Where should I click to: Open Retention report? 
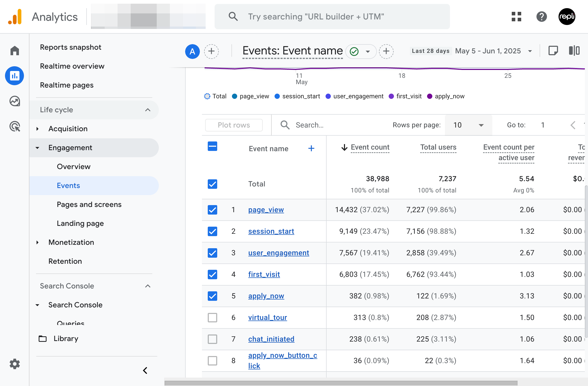click(65, 261)
